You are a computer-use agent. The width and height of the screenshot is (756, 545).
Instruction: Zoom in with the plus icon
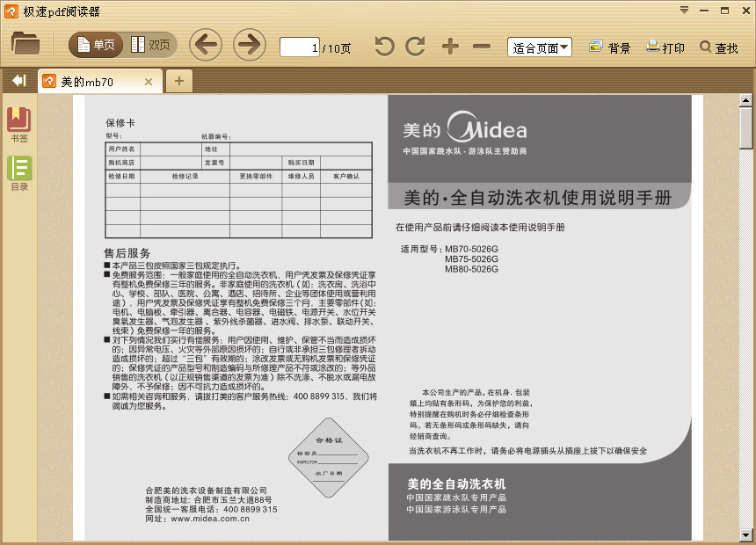450,47
